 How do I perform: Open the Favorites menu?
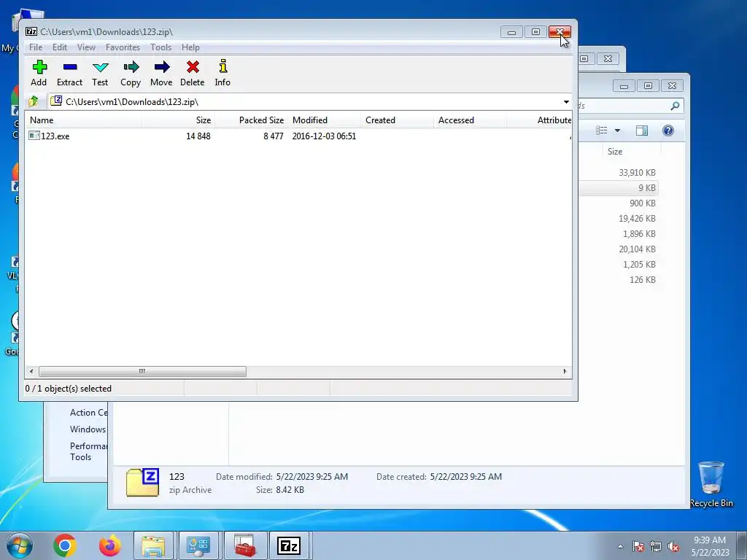point(123,47)
